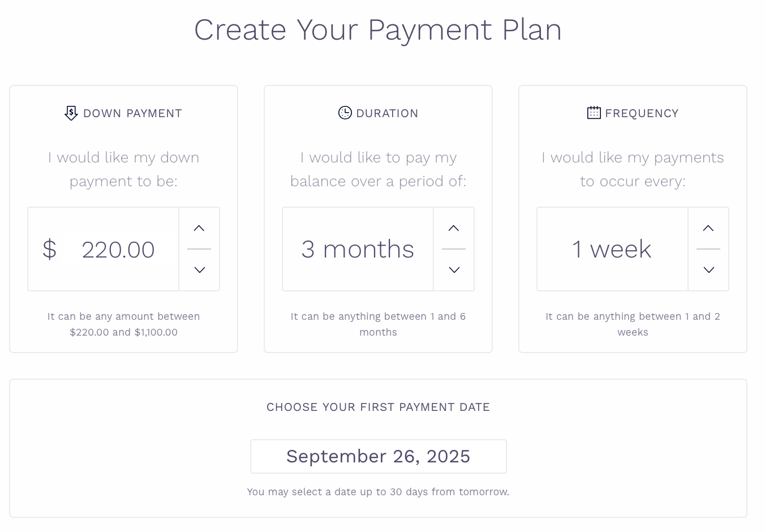Decrease duration using down arrow
The height and width of the screenshot is (532, 765).
454,270
